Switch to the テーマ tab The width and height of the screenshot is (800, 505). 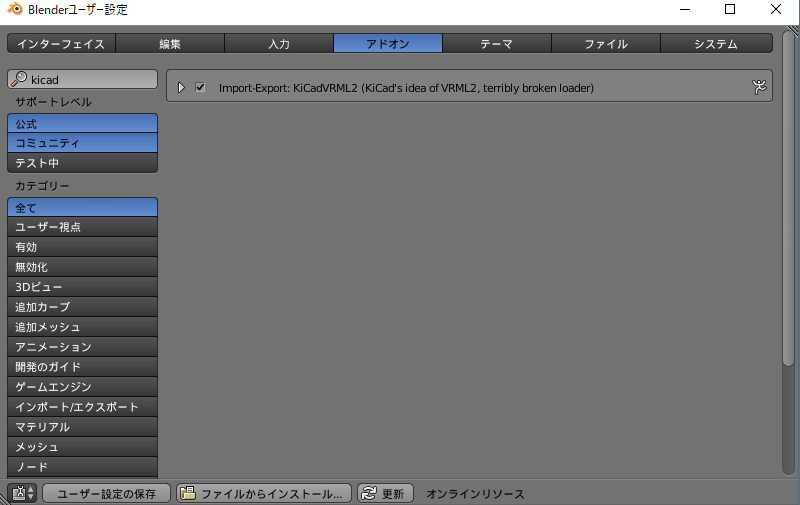[497, 43]
